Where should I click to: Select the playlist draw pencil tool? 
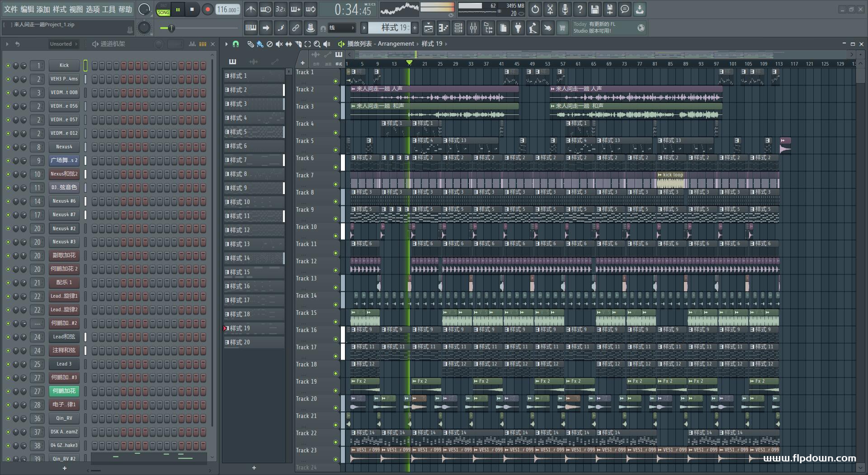(x=250, y=44)
